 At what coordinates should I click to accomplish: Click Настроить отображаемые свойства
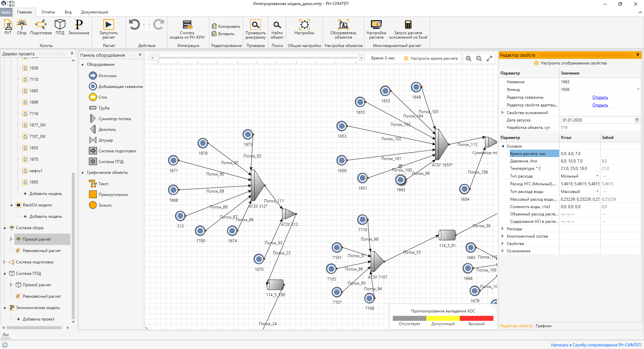[x=570, y=63]
